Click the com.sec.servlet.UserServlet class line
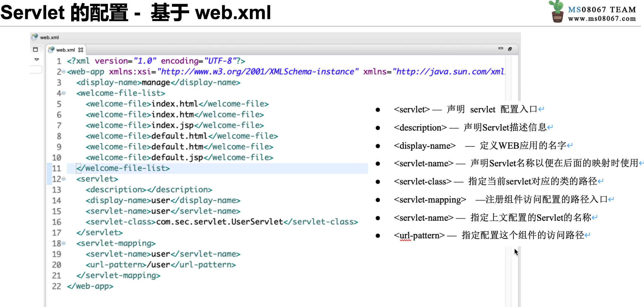Image resolution: width=644 pixels, height=307 pixels. point(222,222)
